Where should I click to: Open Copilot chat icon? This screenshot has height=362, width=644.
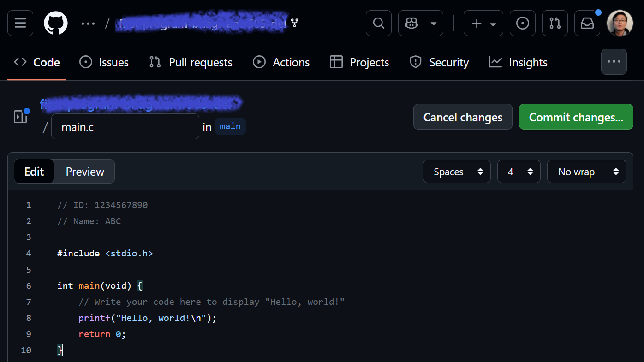411,23
